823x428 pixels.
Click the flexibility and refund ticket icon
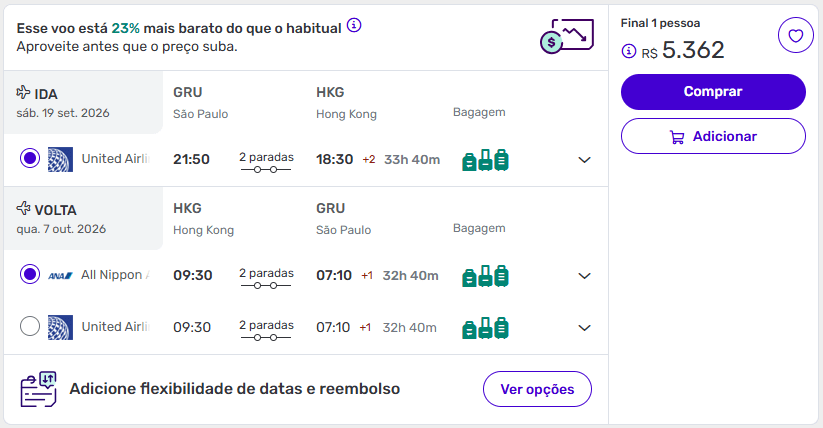[x=38, y=389]
